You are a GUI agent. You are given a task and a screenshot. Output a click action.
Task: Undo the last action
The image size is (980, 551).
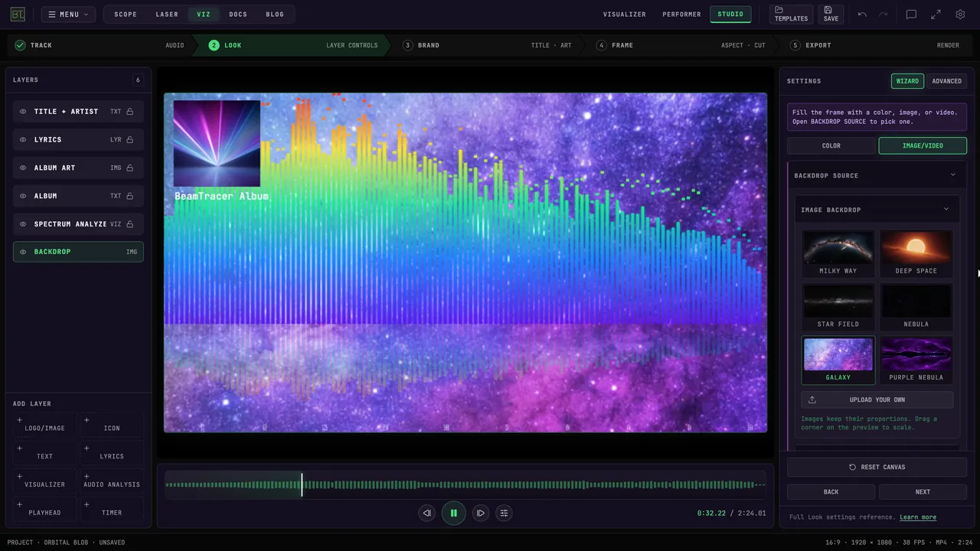(863, 14)
